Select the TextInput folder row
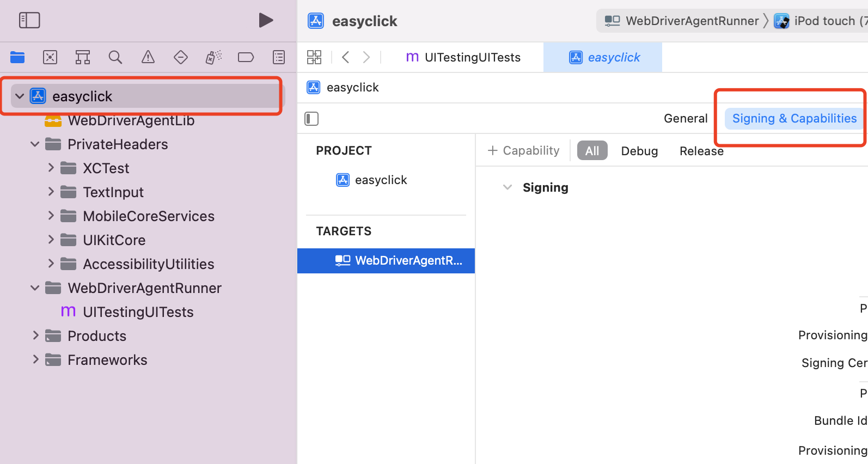Screen dimensions: 868x464 (x=113, y=192)
